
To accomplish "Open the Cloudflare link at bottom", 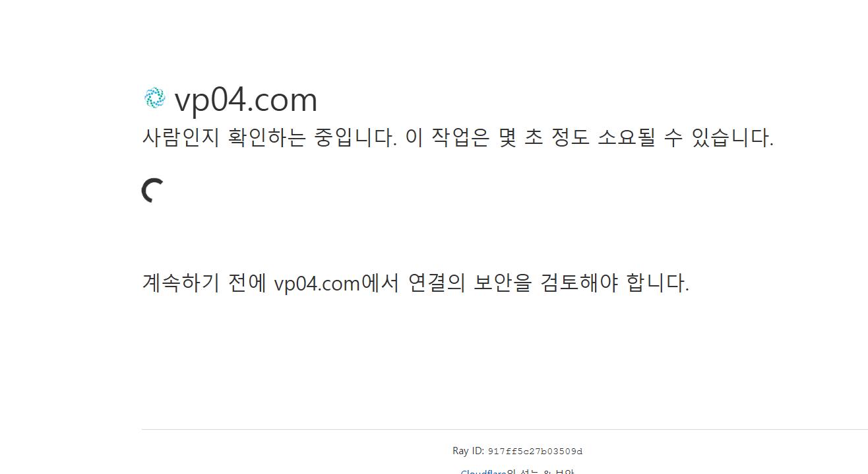I will click(483, 471).
